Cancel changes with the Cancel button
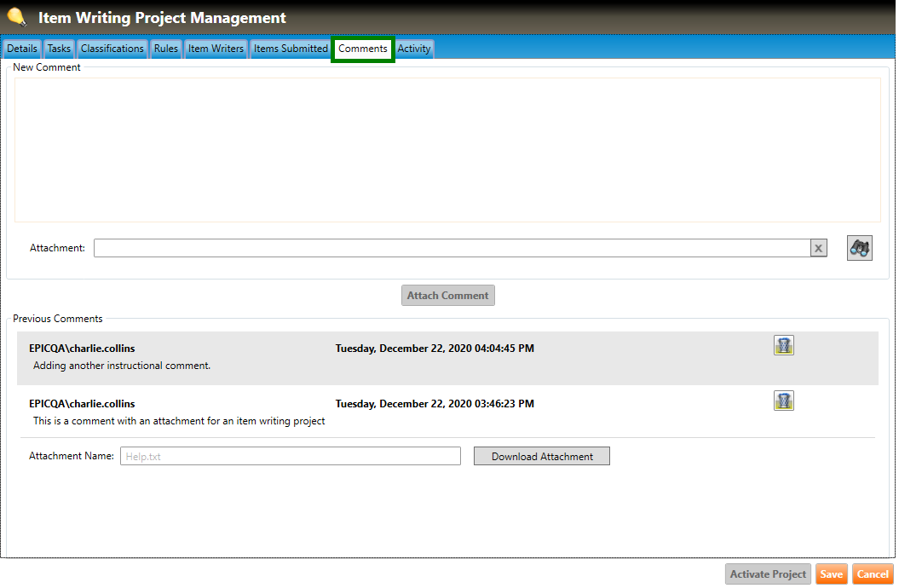This screenshot has width=899, height=588. point(873,574)
